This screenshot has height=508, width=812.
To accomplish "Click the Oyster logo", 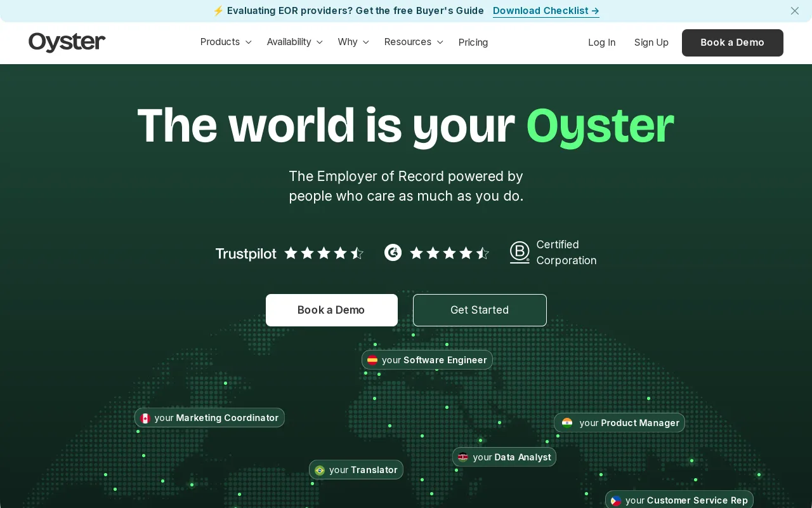I will pyautogui.click(x=67, y=43).
